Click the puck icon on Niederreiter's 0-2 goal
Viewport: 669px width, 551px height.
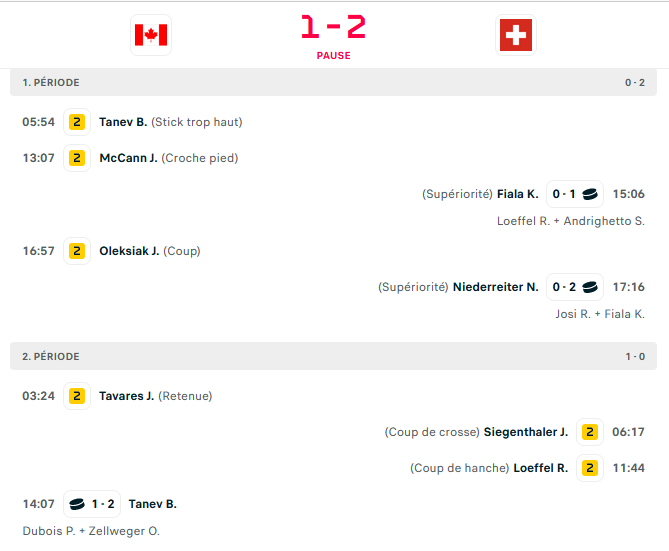tap(591, 287)
